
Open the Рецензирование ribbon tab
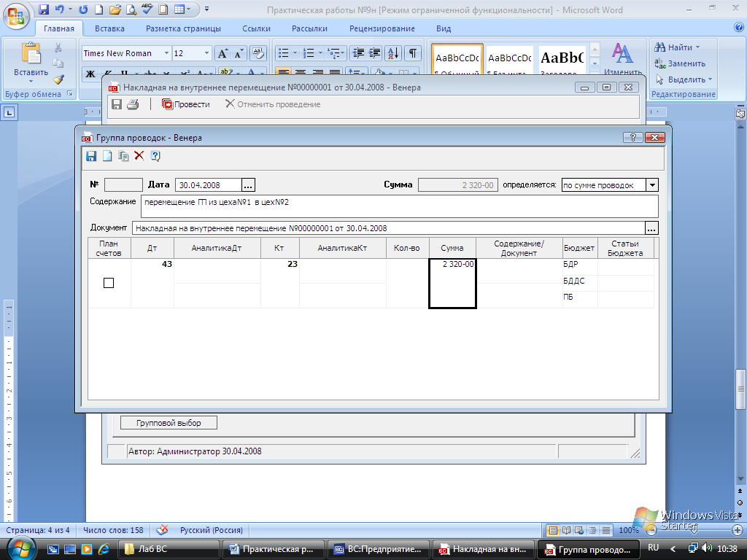click(x=382, y=28)
